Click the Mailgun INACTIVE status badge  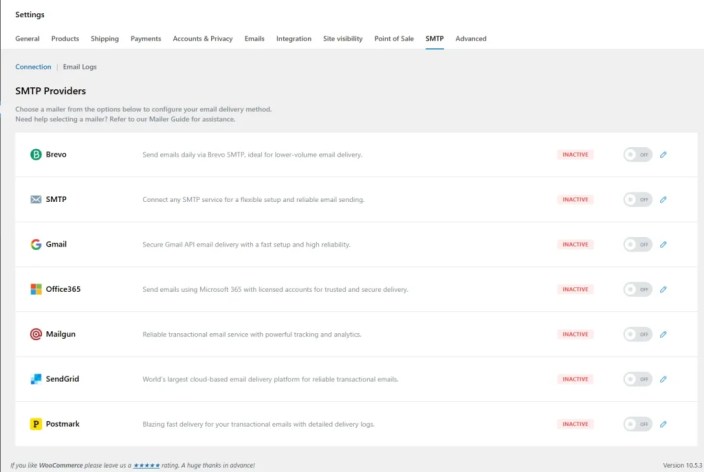[575, 334]
